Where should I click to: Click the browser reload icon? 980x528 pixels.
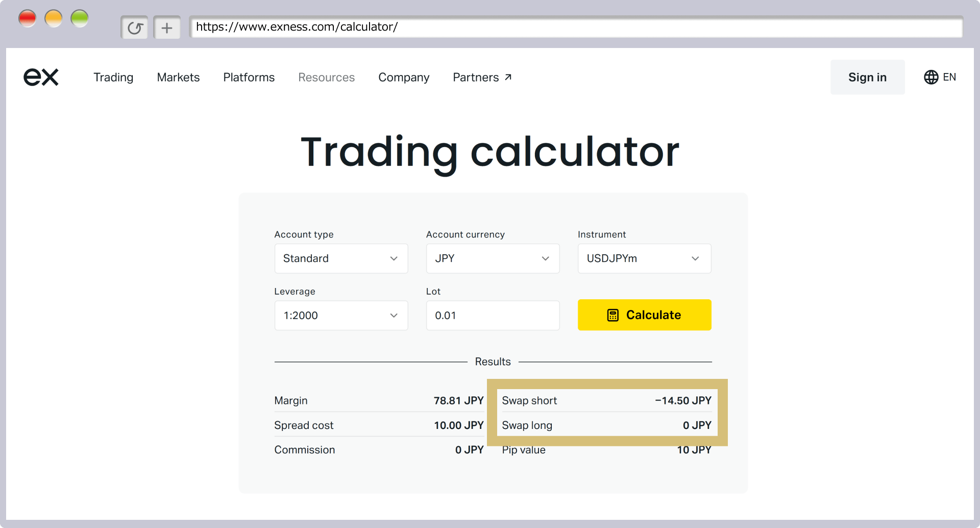[x=135, y=28]
